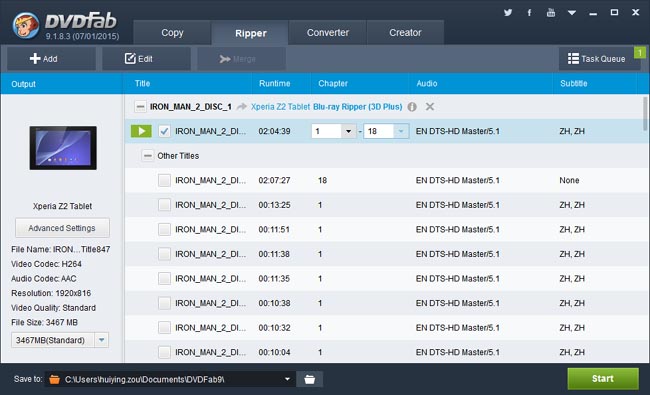Check the title with runtime 00:10:04
The width and height of the screenshot is (650, 395).
164,352
